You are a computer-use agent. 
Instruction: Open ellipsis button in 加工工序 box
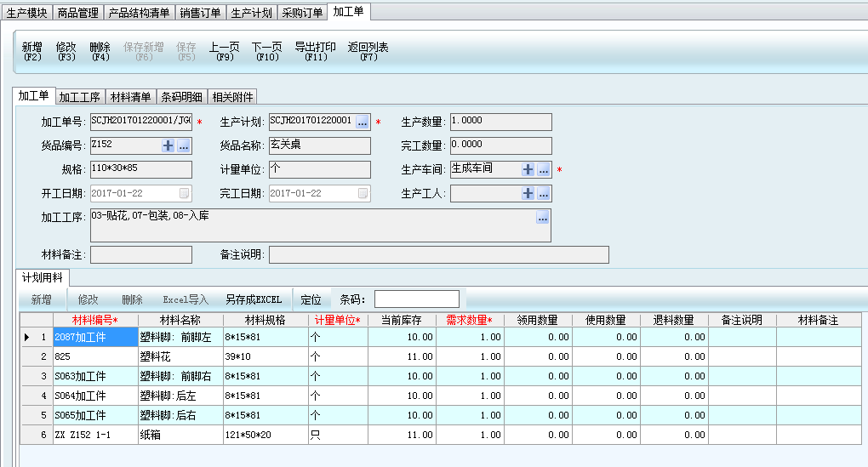(542, 219)
